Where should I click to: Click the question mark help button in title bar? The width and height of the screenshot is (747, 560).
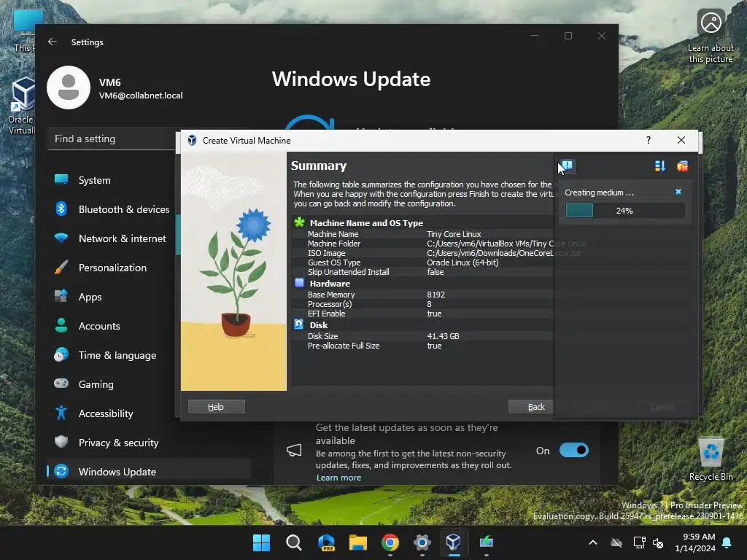point(649,140)
